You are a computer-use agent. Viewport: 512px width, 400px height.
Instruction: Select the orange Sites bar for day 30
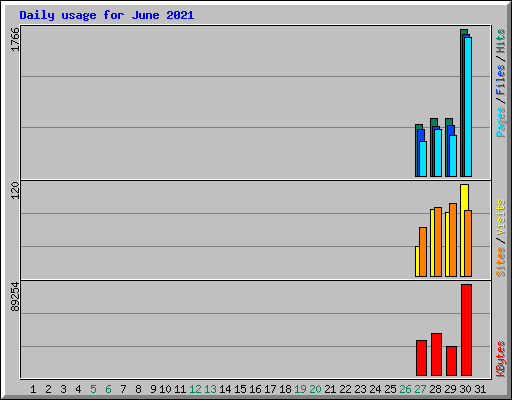pos(468,243)
